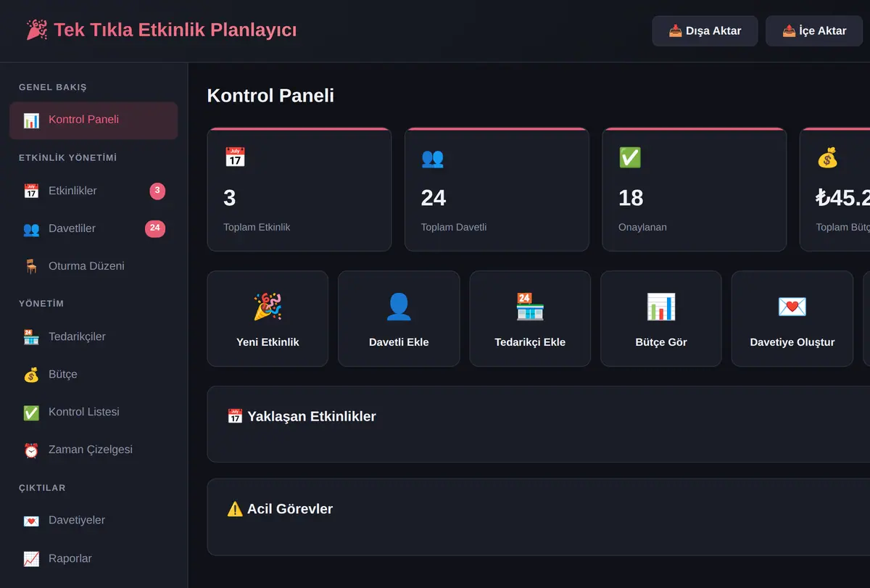Select Kontrol Paneli in the sidebar
This screenshot has height=588, width=870.
(94, 120)
